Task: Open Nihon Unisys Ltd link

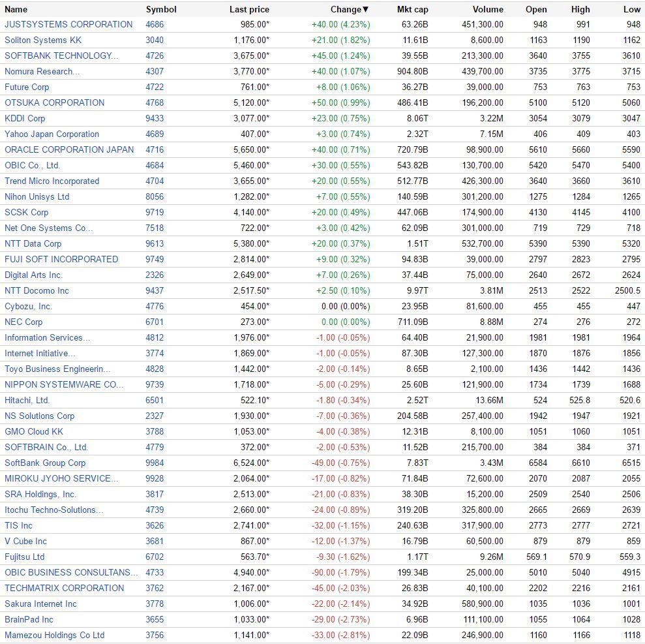Action: tap(37, 196)
